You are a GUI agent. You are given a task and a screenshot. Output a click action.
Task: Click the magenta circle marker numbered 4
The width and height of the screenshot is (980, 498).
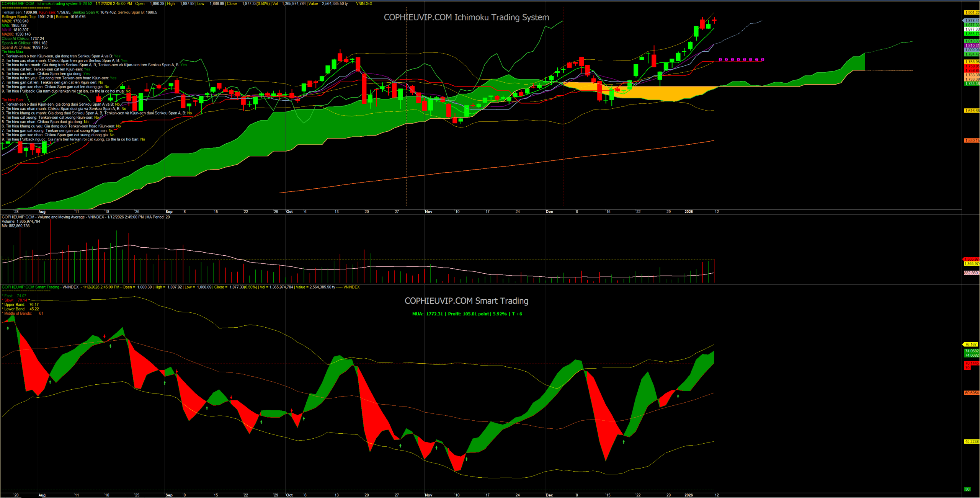[738, 60]
